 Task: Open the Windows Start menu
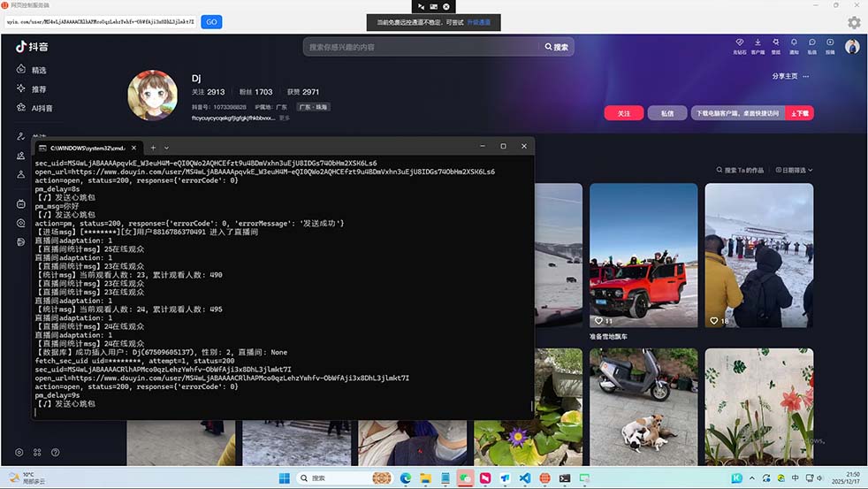(284, 478)
